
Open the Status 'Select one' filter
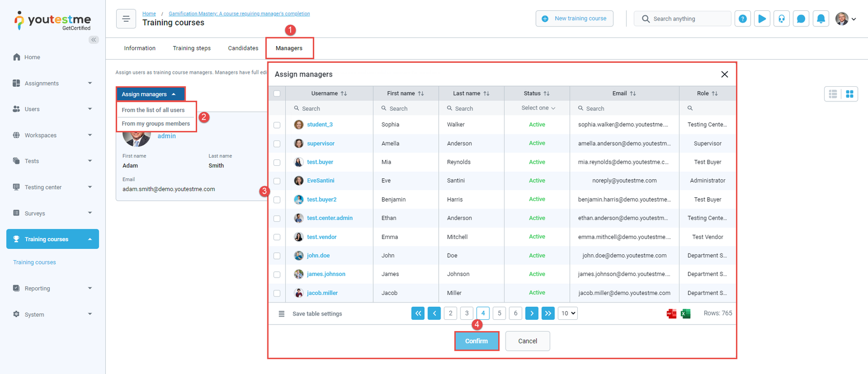538,108
